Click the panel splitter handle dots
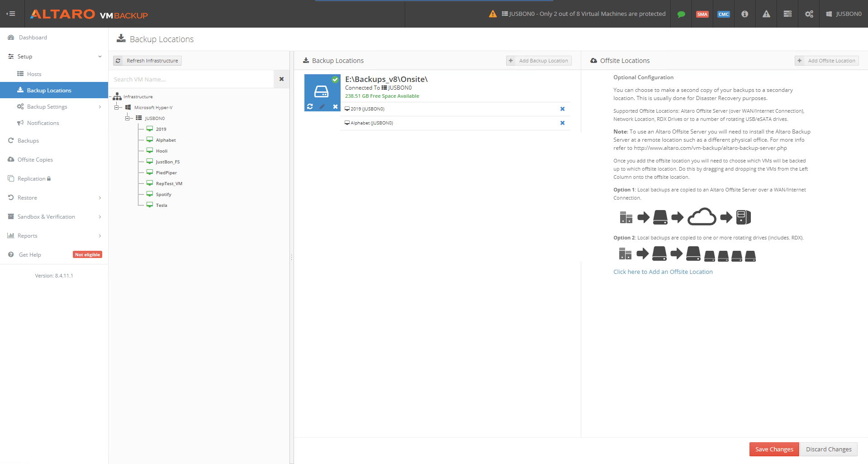The height and width of the screenshot is (464, 868). tap(291, 257)
